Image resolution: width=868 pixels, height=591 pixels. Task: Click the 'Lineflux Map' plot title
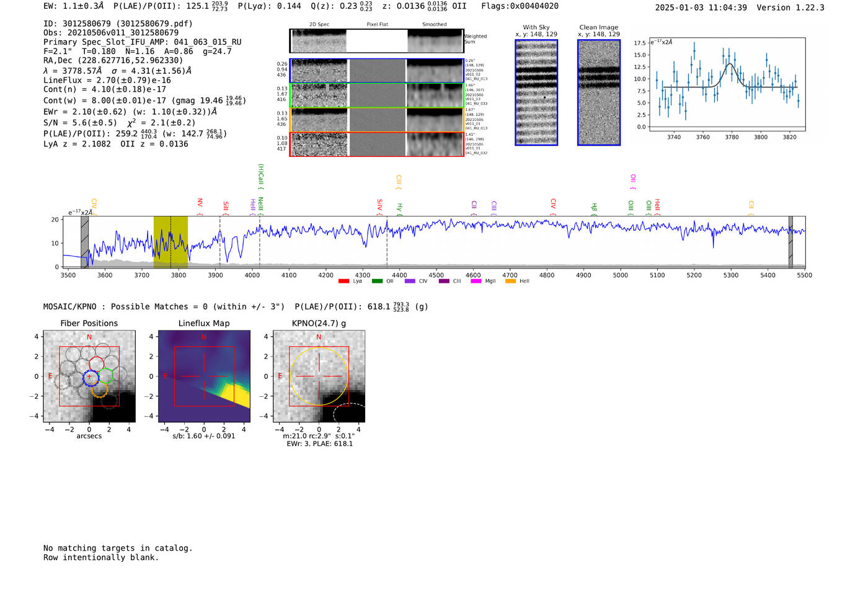204,323
